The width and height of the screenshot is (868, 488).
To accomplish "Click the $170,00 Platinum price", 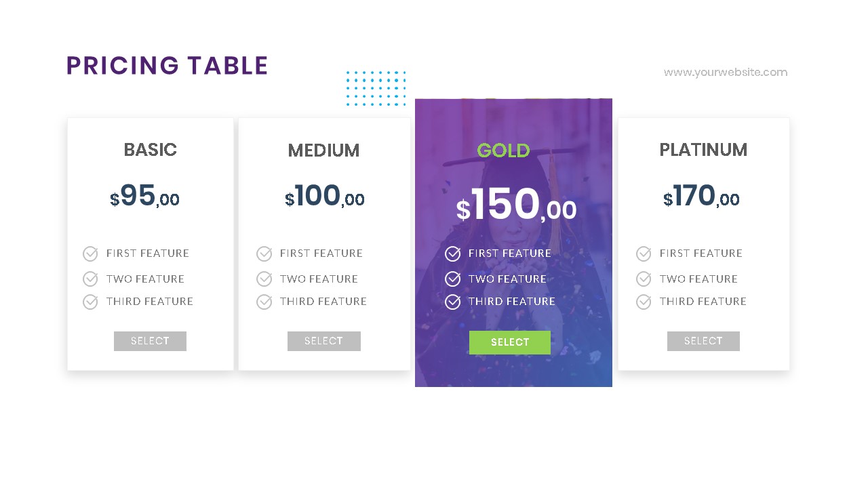I will pos(701,197).
